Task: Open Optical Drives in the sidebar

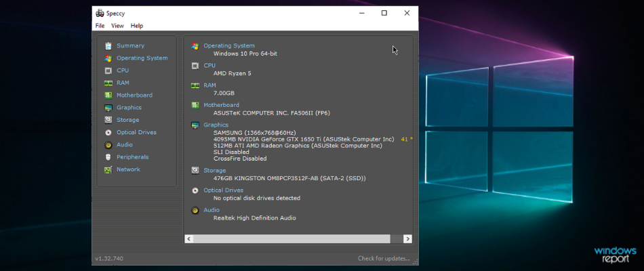Action: [136, 132]
